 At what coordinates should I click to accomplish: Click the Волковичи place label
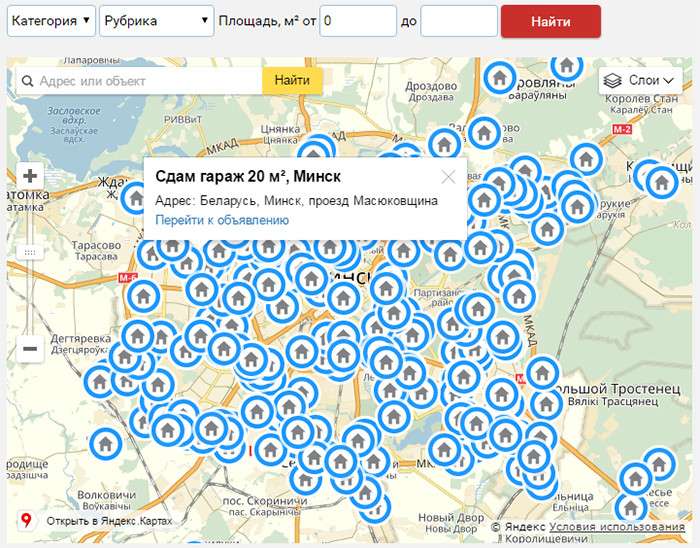click(x=106, y=494)
